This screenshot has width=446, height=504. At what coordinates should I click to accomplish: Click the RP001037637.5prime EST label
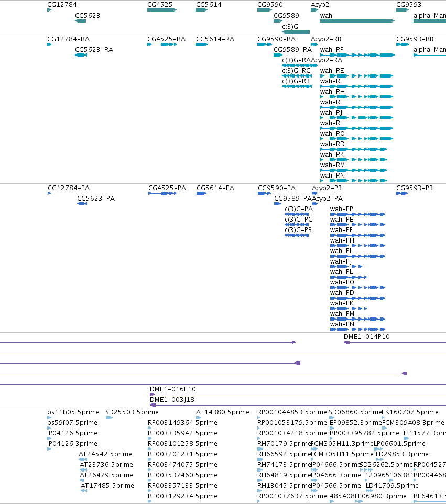pos(292,496)
